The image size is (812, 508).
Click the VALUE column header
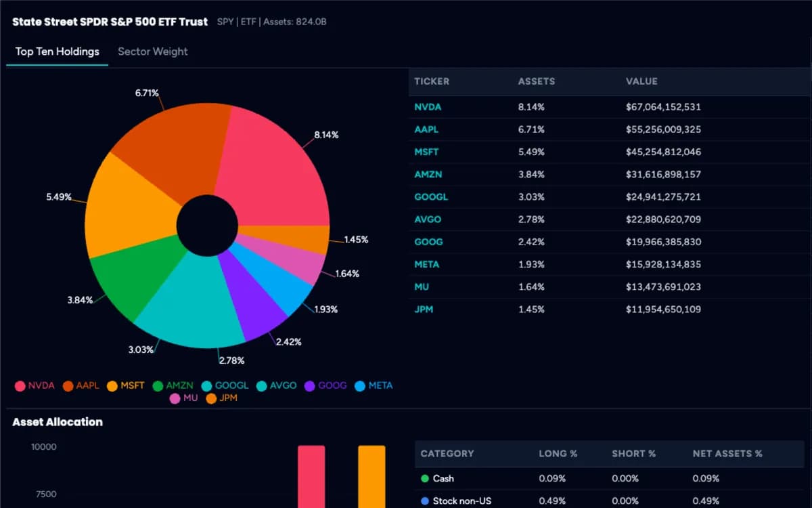pyautogui.click(x=641, y=81)
